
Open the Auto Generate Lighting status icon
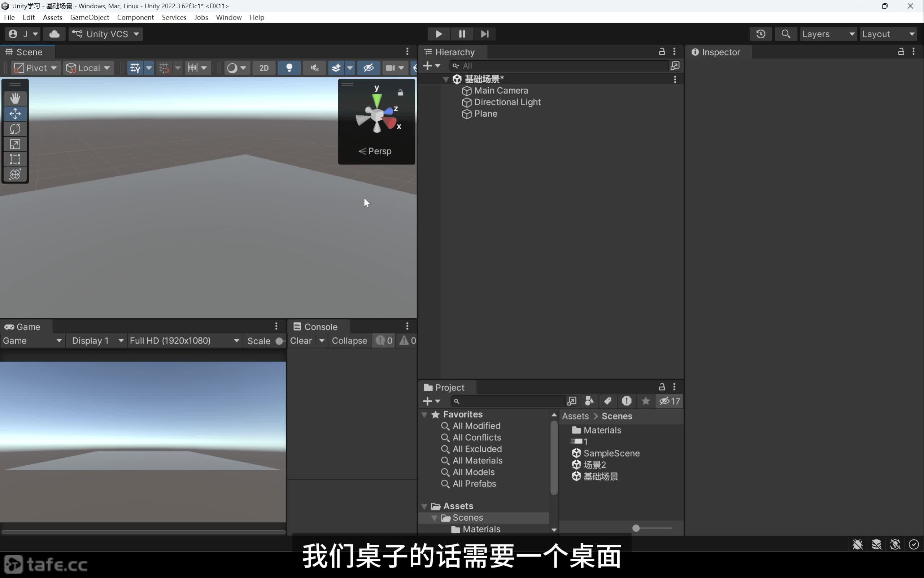[x=895, y=544]
